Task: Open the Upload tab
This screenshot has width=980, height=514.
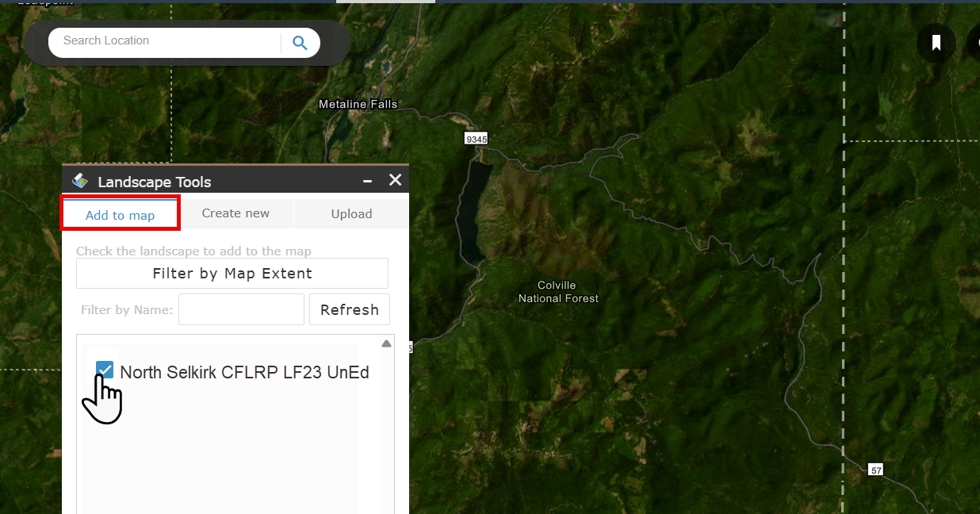Action: (351, 213)
